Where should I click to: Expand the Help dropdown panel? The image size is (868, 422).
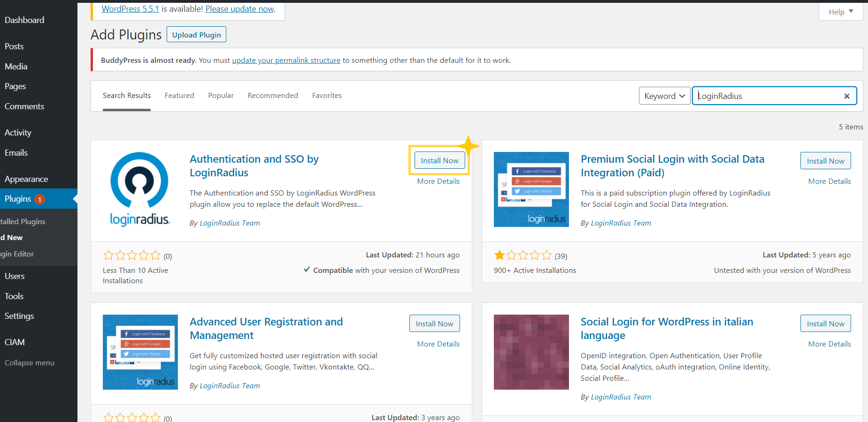(840, 12)
